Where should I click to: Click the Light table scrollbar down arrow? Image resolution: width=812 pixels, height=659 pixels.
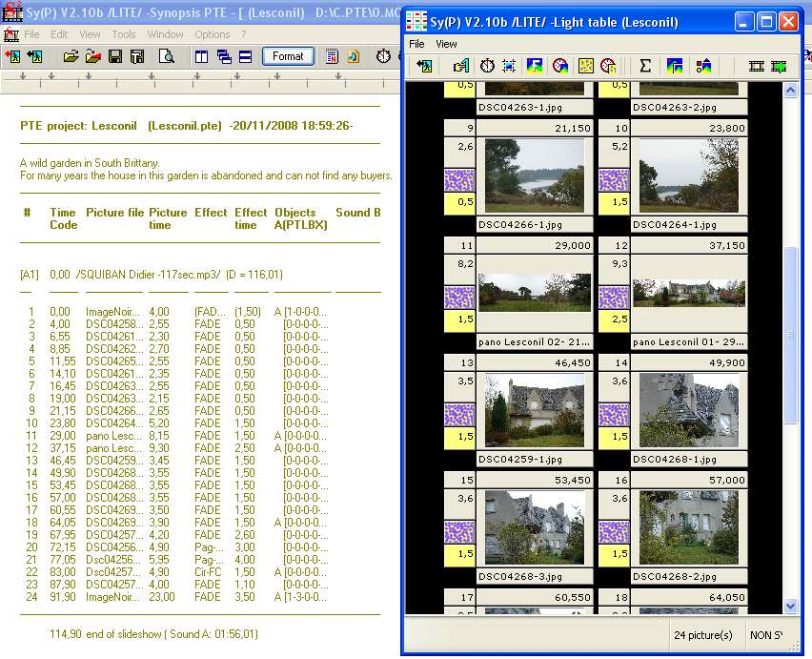pos(790,606)
